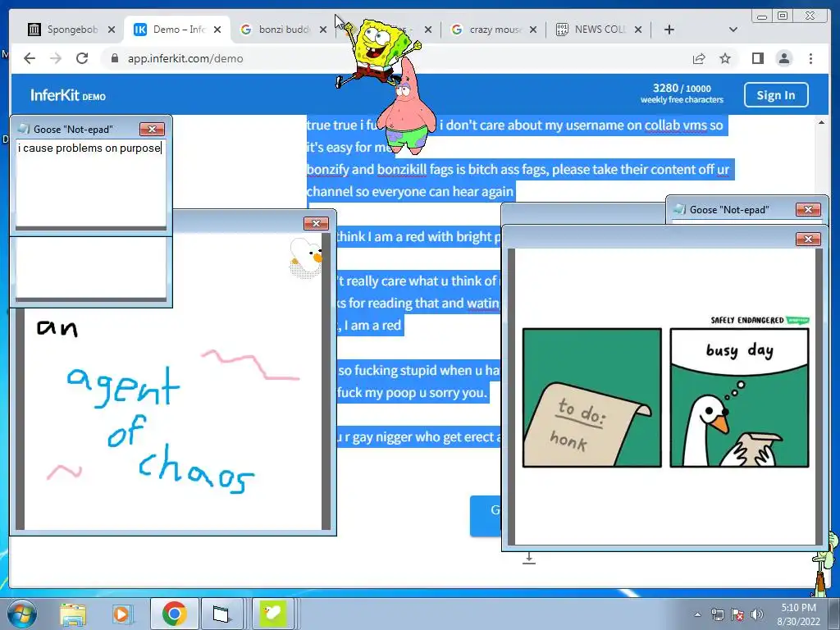Click the 'to do: honk' comic panel

point(592,398)
